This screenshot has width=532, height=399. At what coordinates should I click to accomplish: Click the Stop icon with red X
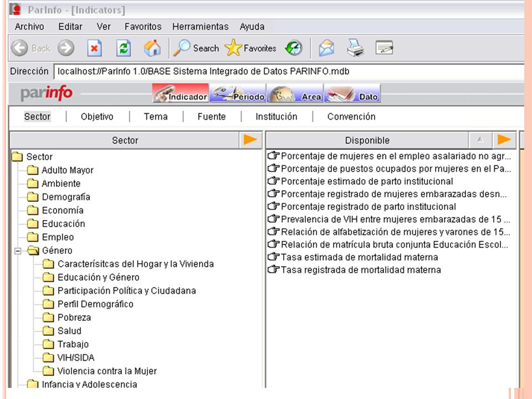(94, 48)
